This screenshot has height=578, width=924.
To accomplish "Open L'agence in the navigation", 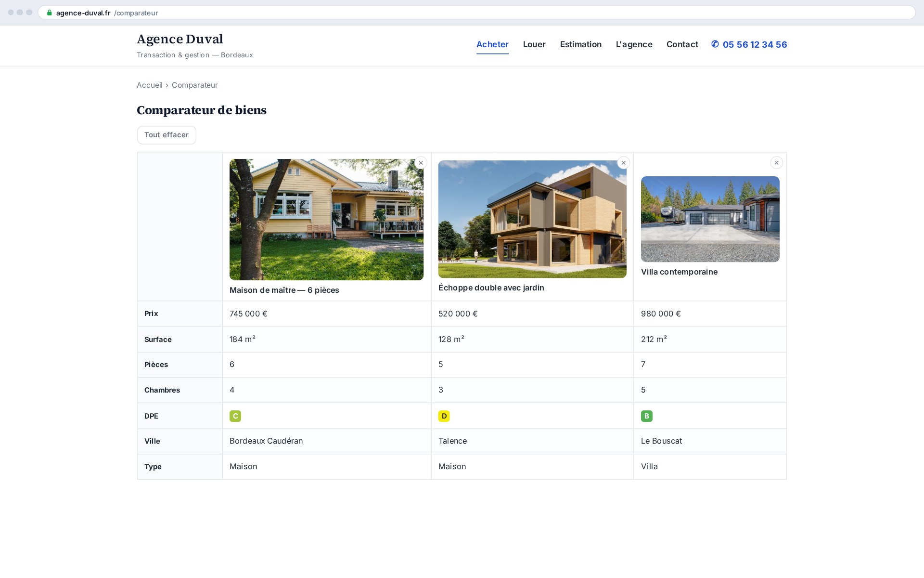I will 634,44.
